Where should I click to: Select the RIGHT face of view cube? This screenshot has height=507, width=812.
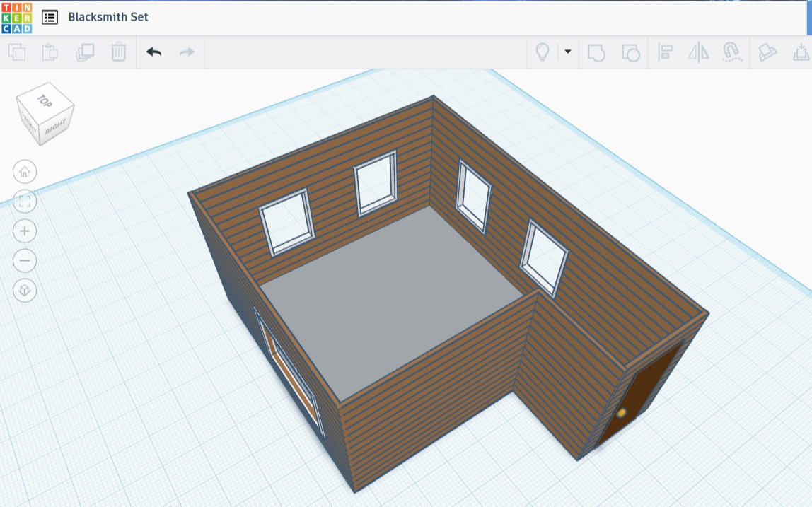(x=56, y=126)
